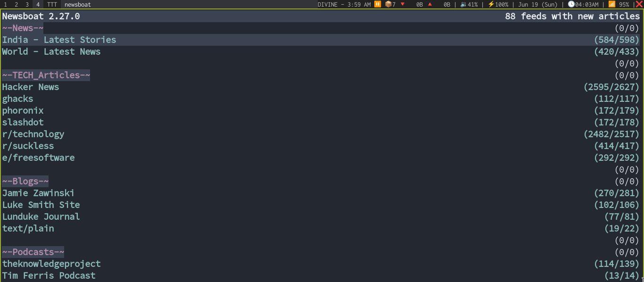Expand the ~-TECH_Articles-~ category header
644x282 pixels.
click(46, 75)
